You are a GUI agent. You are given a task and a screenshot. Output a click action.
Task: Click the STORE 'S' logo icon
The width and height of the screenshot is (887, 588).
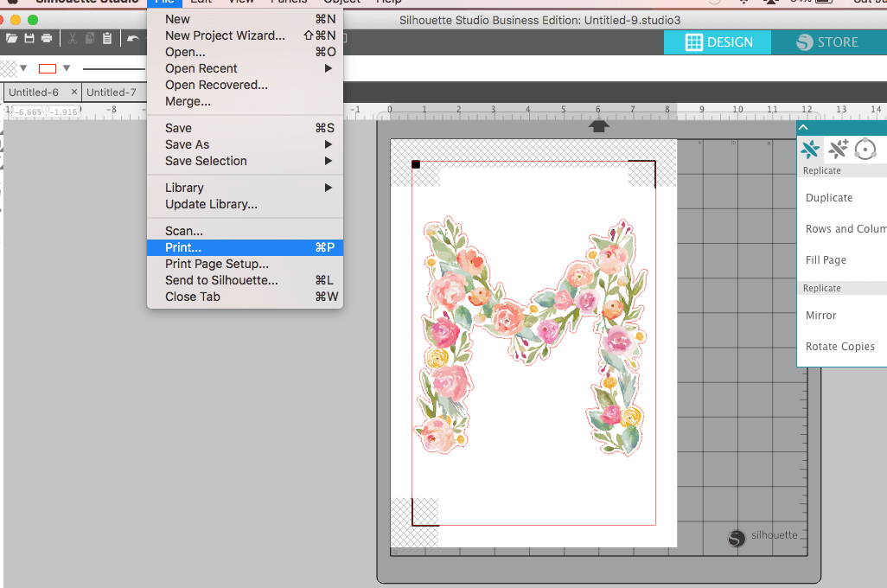(804, 42)
